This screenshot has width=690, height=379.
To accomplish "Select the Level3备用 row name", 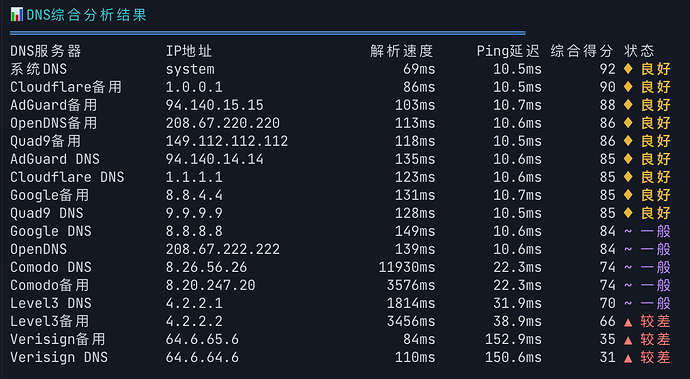I will pyautogui.click(x=50, y=322).
